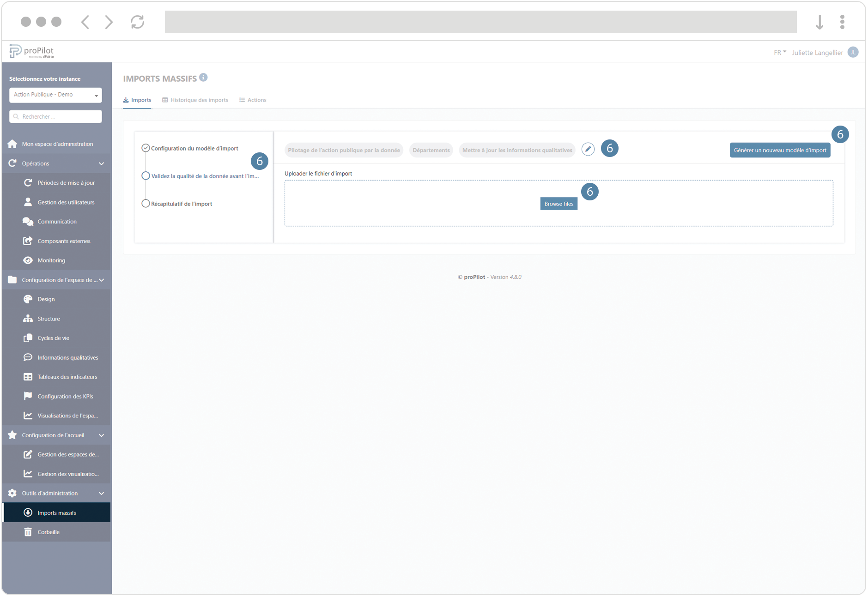Open Monitoring via the eye icon
This screenshot has width=868, height=597.
tap(28, 260)
